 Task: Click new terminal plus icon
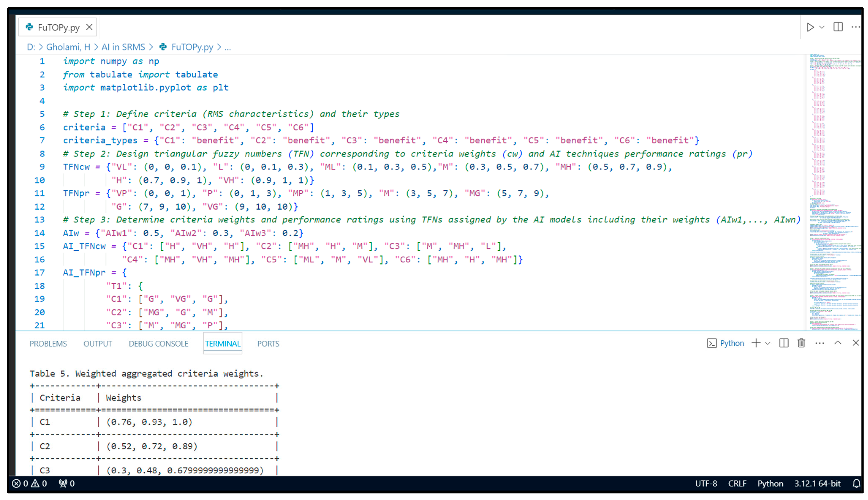[x=756, y=343]
